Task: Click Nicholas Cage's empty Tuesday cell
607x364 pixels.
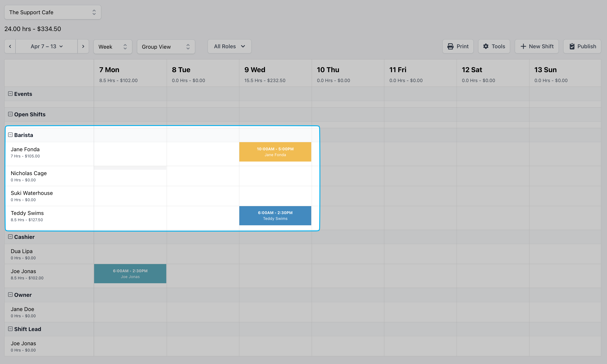Action: coord(203,176)
